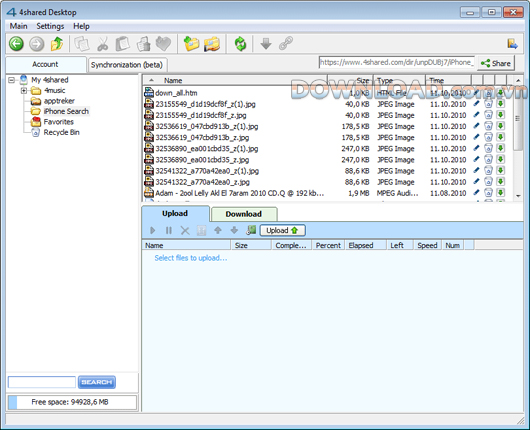Click the Free space usage bar

tap(72, 402)
